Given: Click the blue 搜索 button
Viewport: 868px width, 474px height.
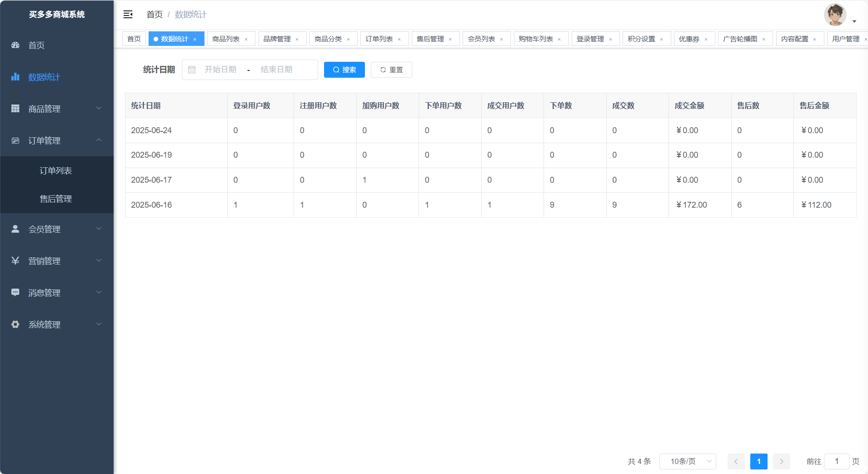Looking at the screenshot, I should tap(344, 70).
